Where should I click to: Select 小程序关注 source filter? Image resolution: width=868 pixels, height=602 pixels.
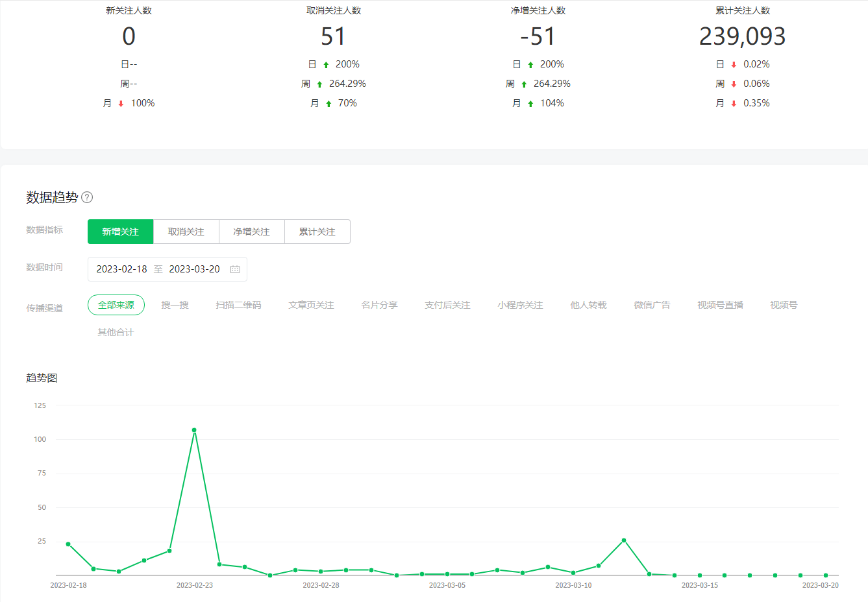[x=520, y=305]
